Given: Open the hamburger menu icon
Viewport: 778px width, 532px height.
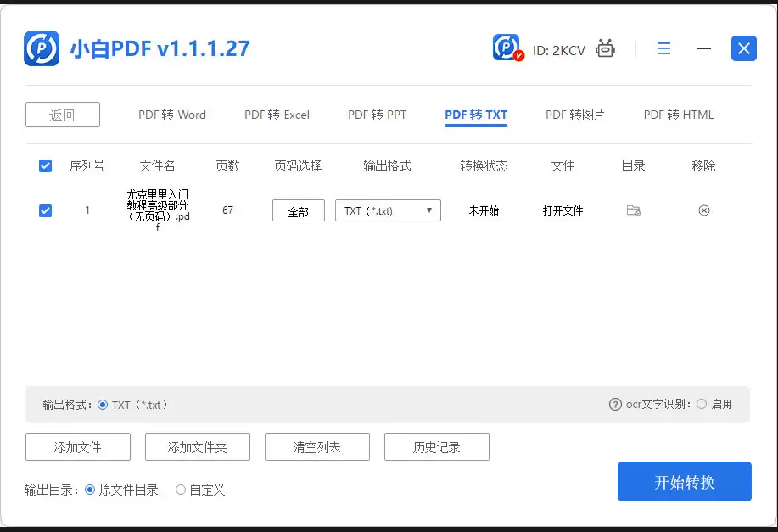Looking at the screenshot, I should click(x=663, y=48).
